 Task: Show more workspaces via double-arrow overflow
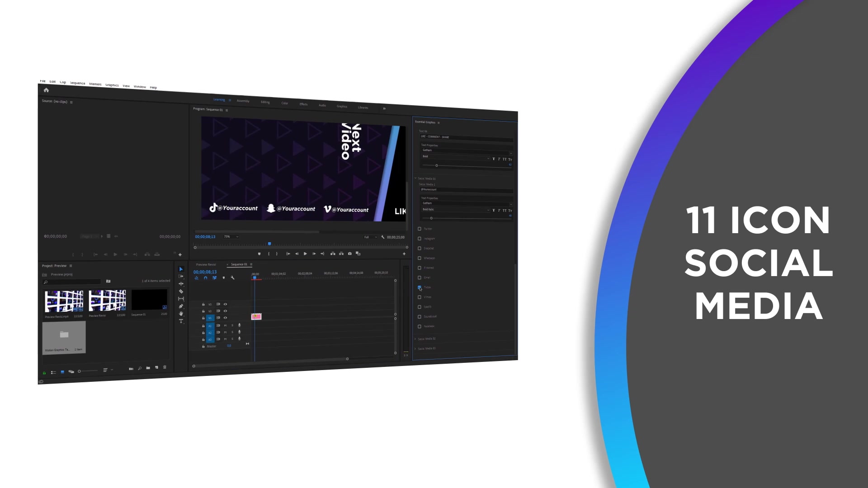[x=384, y=108]
